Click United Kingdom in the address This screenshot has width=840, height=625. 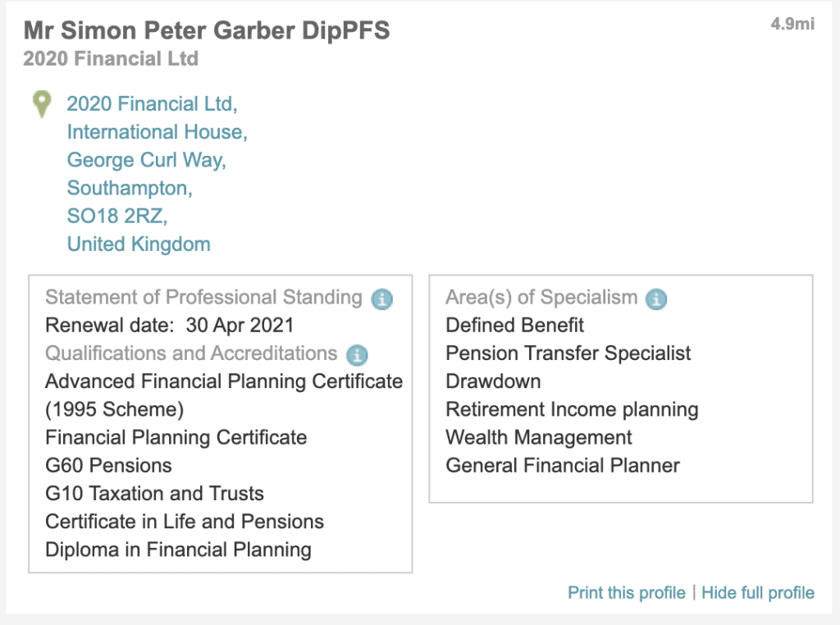pos(139,244)
